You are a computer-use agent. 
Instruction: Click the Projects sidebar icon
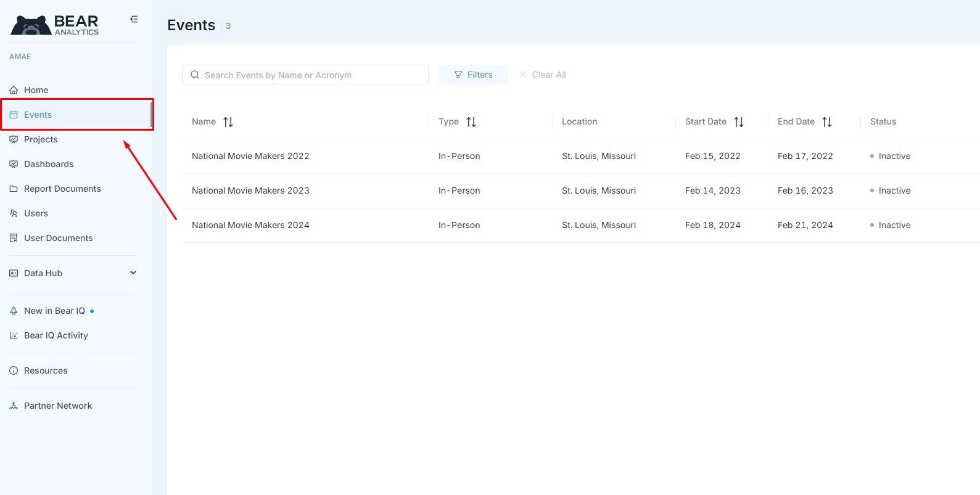pos(14,139)
